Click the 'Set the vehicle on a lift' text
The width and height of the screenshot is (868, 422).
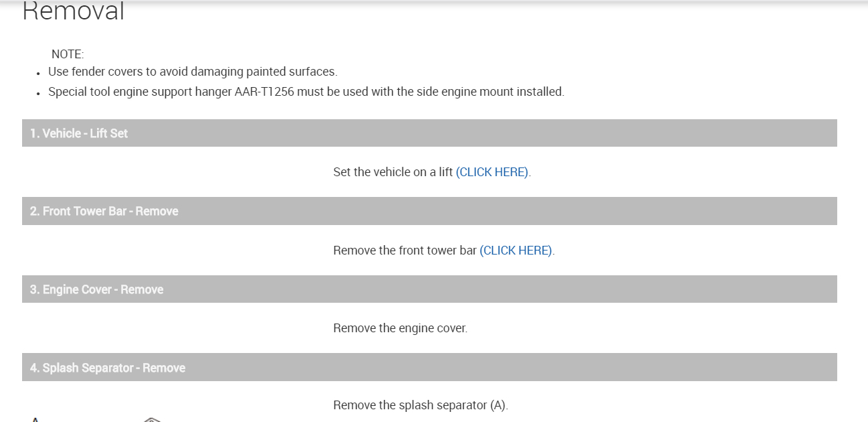pyautogui.click(x=393, y=172)
